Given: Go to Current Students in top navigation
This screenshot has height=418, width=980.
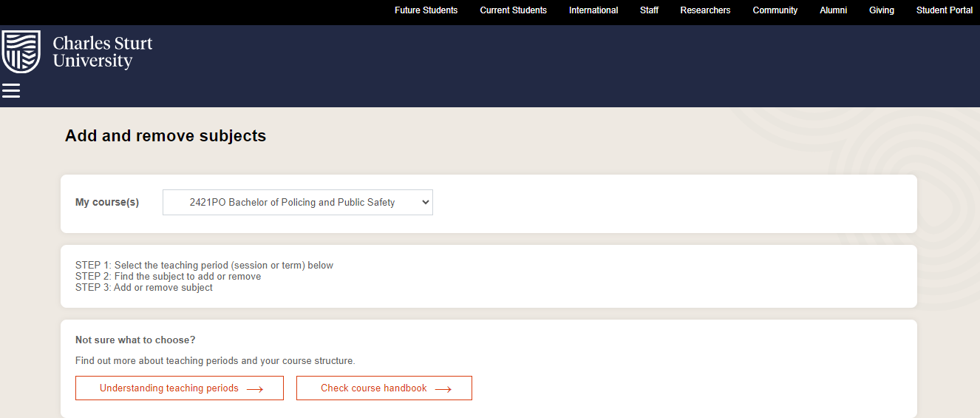Looking at the screenshot, I should 513,10.
